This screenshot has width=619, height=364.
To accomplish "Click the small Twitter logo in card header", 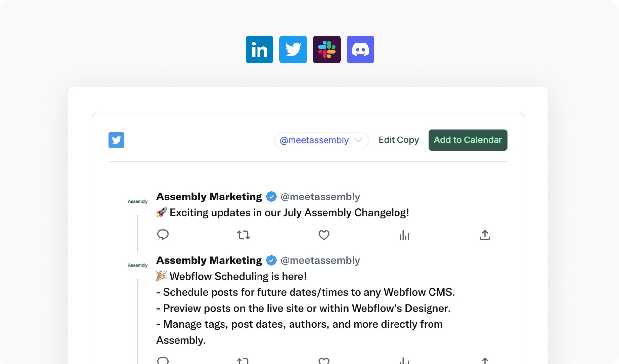I will [116, 140].
